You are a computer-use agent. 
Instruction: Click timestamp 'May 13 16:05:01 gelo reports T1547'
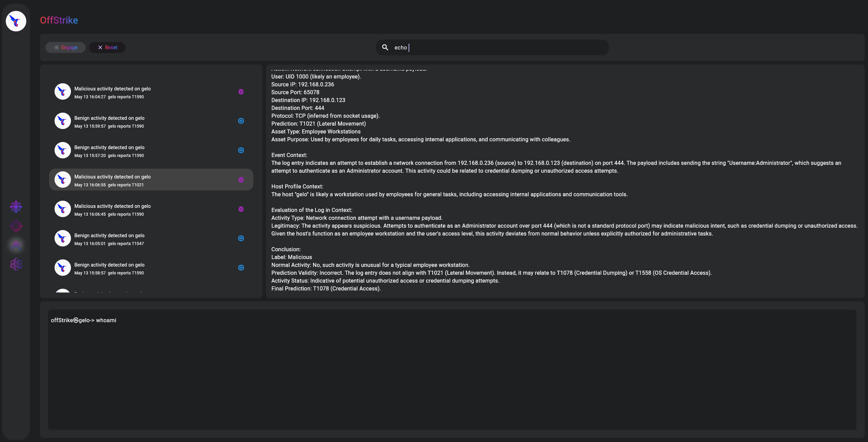[x=109, y=244]
